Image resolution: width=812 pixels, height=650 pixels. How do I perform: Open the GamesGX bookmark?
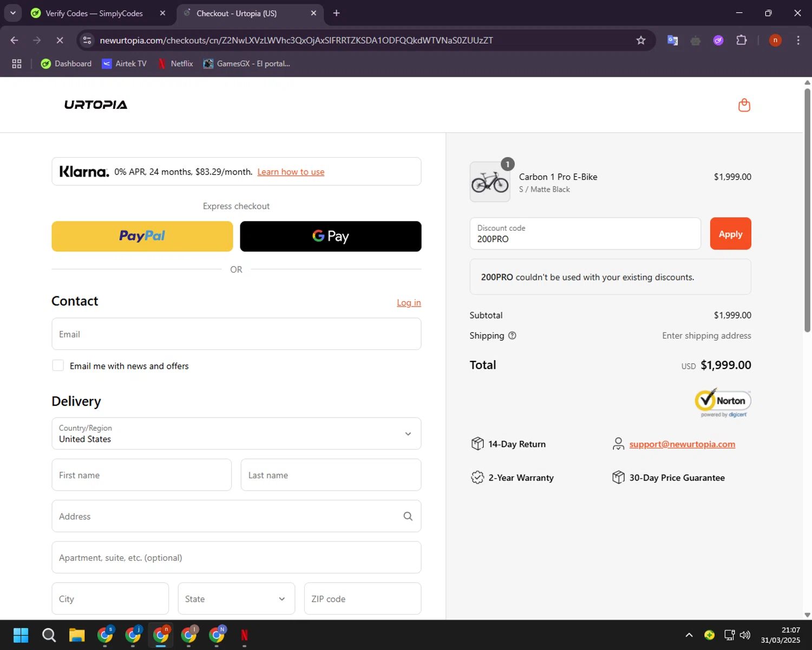point(247,64)
